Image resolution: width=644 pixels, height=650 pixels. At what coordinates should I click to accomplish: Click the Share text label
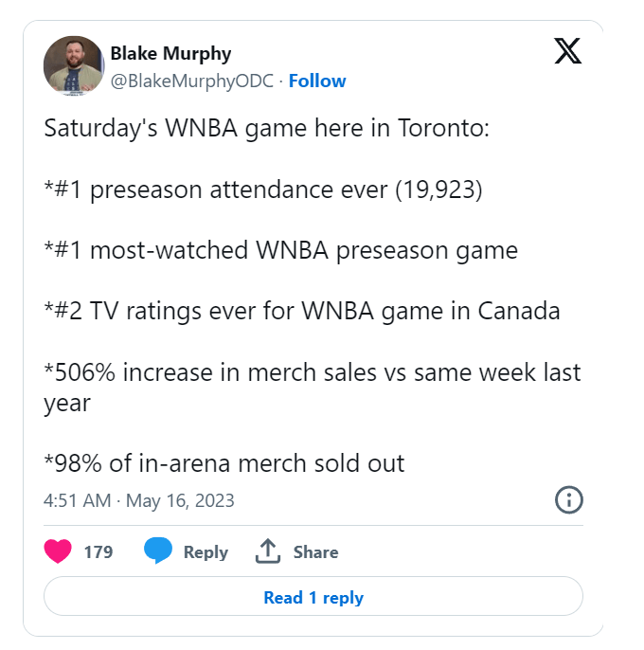click(x=315, y=552)
